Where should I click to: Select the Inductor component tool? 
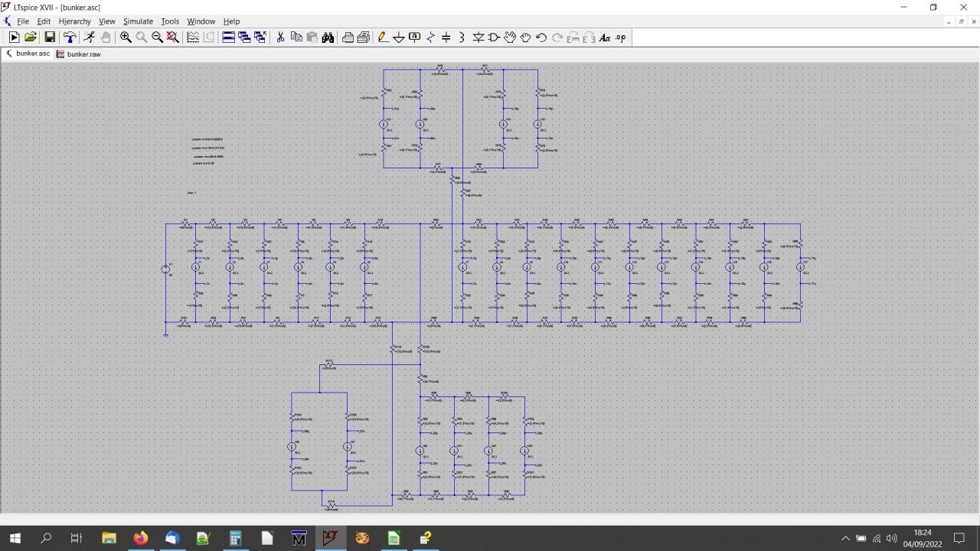point(462,37)
